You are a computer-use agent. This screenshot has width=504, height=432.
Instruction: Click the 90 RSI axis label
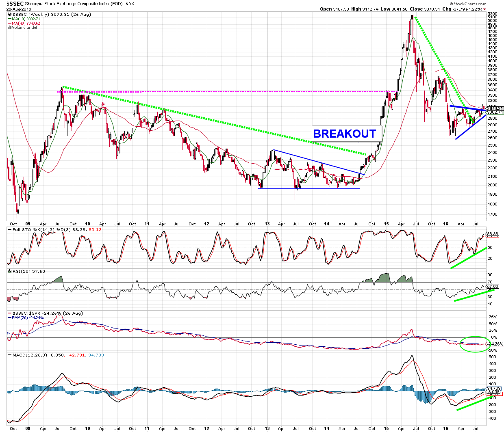(x=490, y=275)
